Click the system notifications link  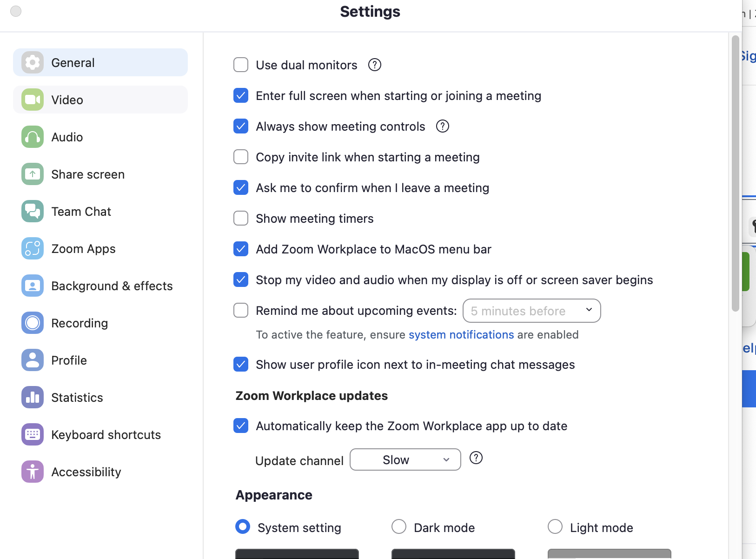coord(461,334)
